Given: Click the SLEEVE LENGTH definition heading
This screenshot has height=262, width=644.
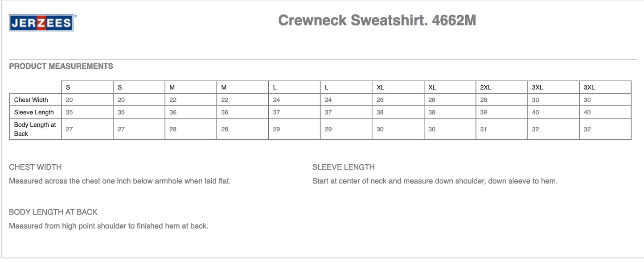Looking at the screenshot, I should tap(343, 167).
